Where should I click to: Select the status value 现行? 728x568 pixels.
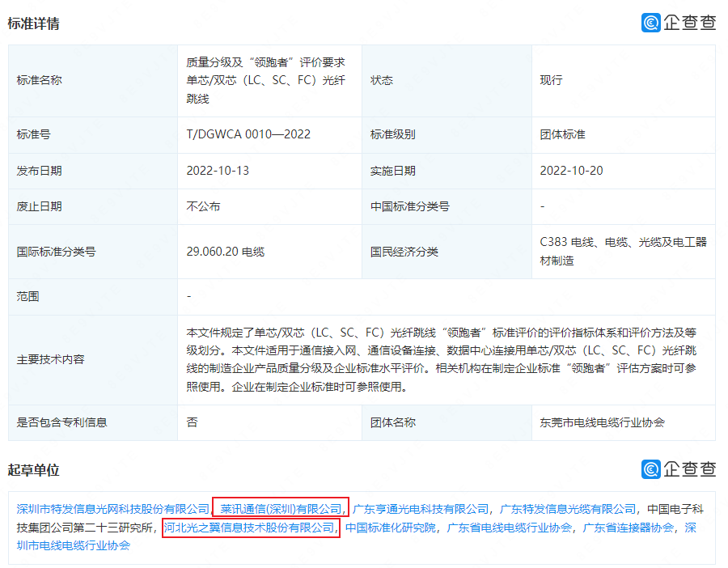(551, 80)
